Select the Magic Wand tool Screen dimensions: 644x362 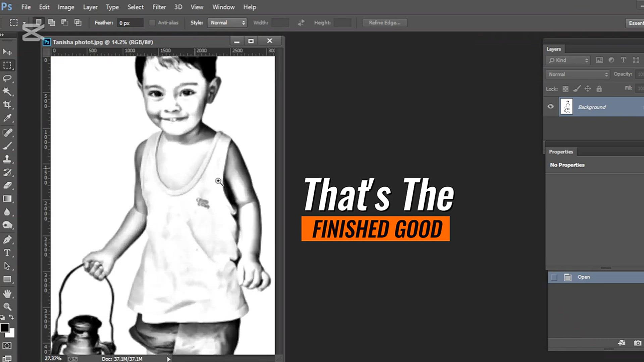(7, 91)
